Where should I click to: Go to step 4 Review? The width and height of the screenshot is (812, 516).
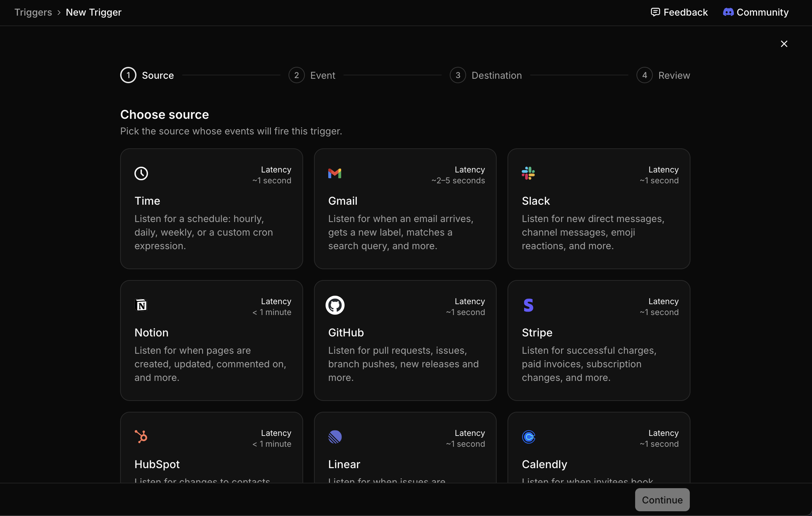click(x=663, y=75)
